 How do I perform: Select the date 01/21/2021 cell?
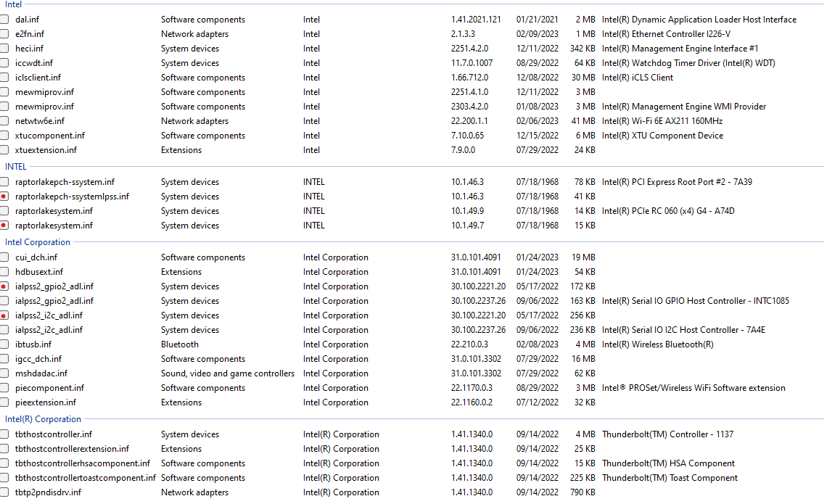tap(537, 20)
